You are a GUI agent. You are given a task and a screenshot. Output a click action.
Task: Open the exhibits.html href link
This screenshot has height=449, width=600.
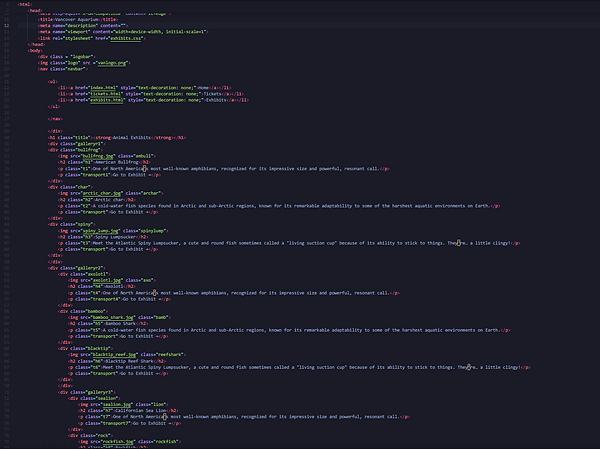[107, 100]
